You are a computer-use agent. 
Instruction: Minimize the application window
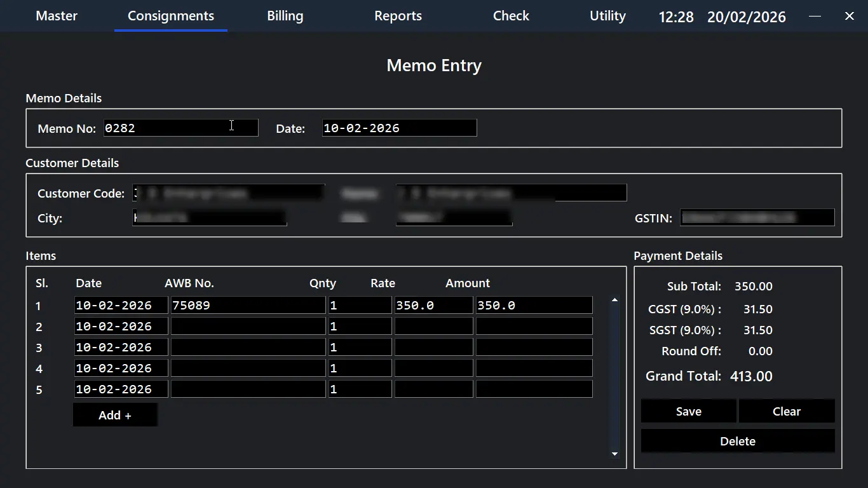[815, 16]
